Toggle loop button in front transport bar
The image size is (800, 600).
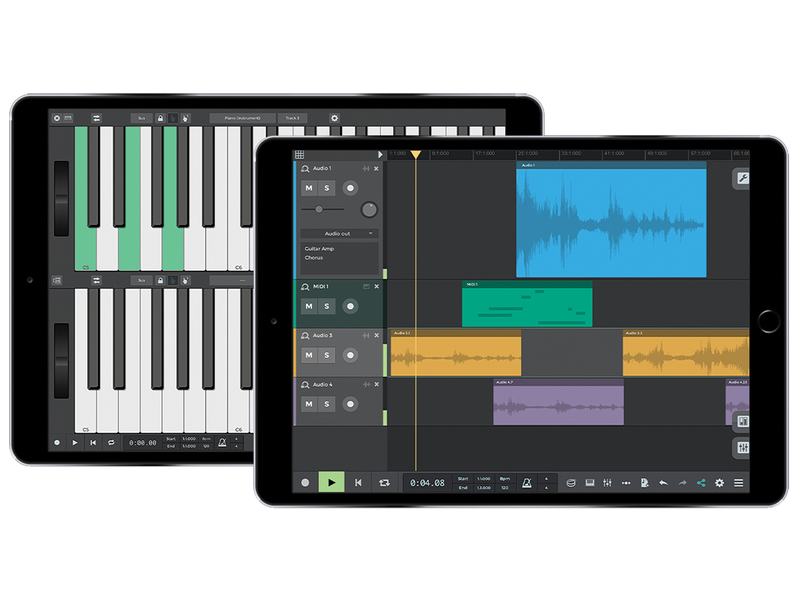click(384, 483)
